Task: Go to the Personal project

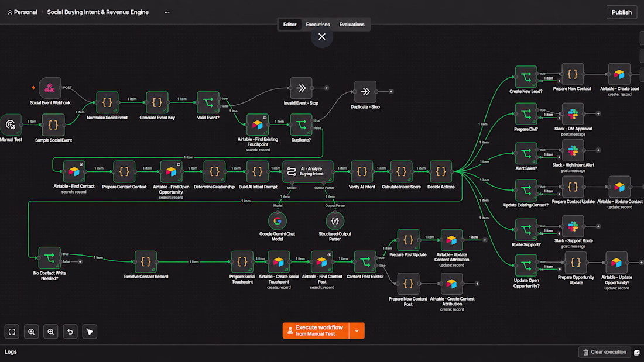Action: pos(23,12)
